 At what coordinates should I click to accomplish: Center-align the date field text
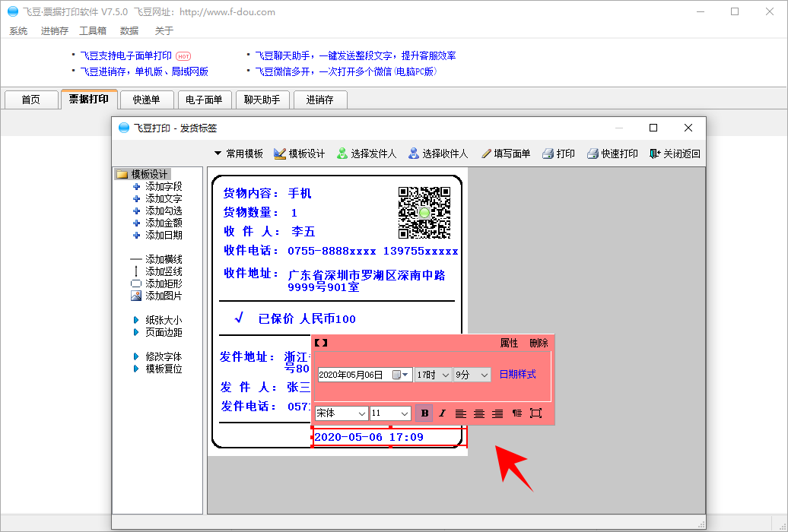[479, 413]
